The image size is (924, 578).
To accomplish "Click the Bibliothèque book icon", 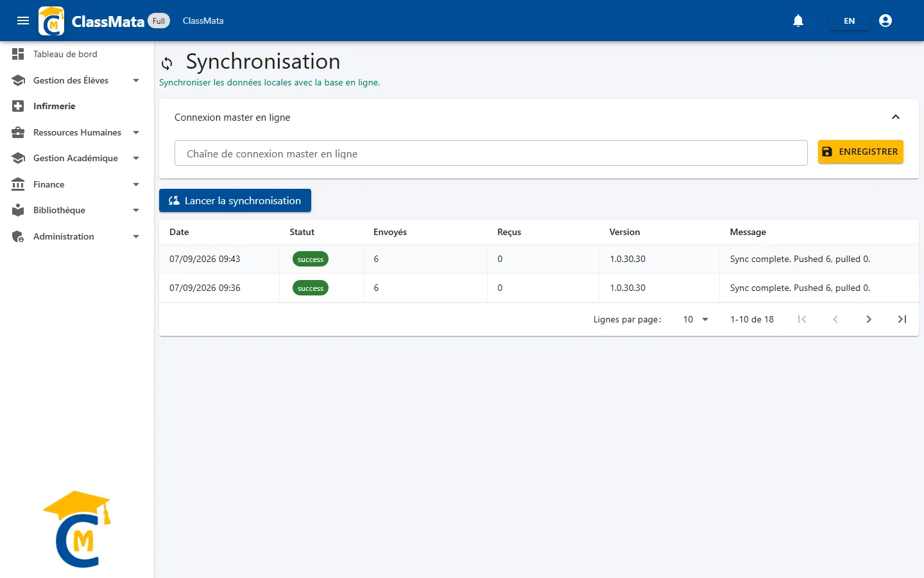I will [18, 210].
